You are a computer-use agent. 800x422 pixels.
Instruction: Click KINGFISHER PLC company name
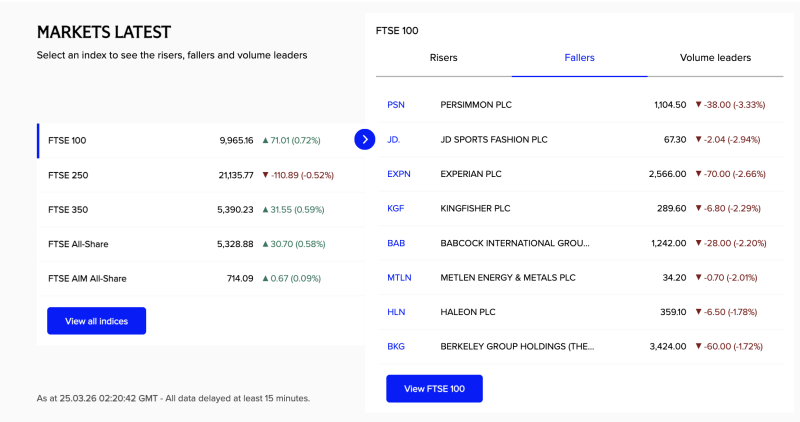click(475, 208)
